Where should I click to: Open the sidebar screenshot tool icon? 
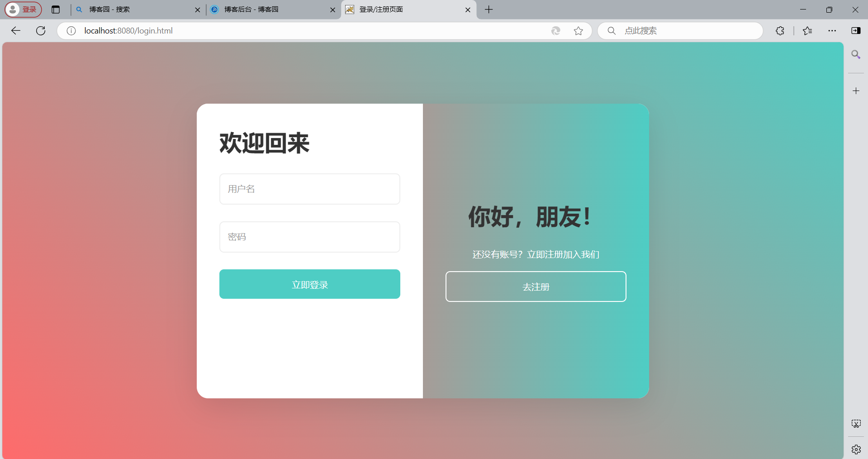pyautogui.click(x=856, y=424)
